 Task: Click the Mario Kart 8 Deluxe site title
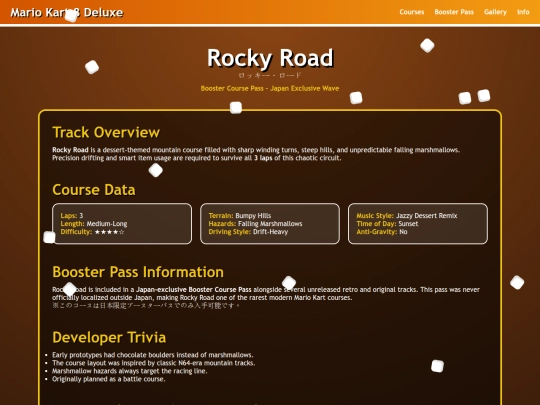(67, 12)
